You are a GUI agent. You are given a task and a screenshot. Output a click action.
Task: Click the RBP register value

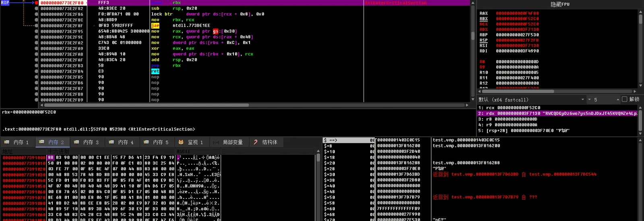(x=517, y=35)
